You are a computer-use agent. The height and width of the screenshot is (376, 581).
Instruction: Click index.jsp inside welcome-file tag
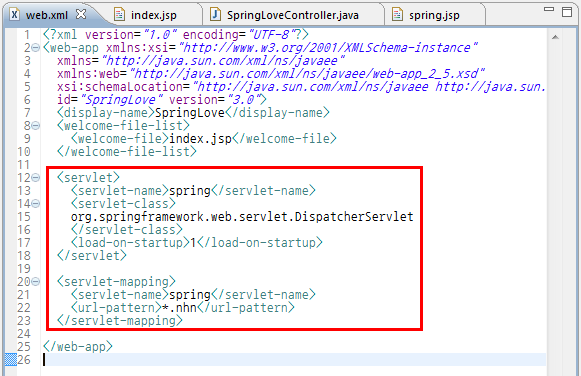[200, 139]
